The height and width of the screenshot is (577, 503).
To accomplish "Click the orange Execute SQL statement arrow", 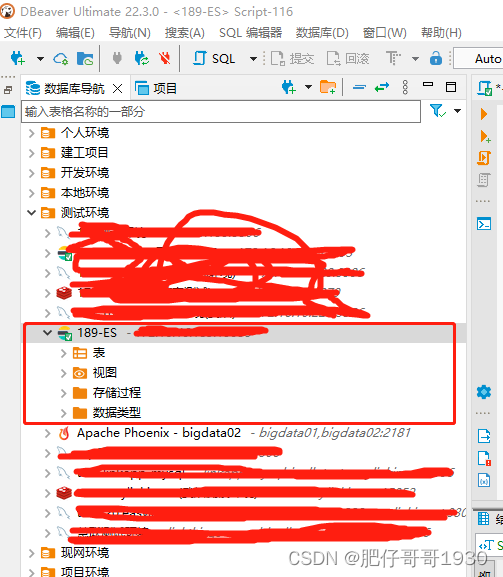I will pyautogui.click(x=484, y=114).
